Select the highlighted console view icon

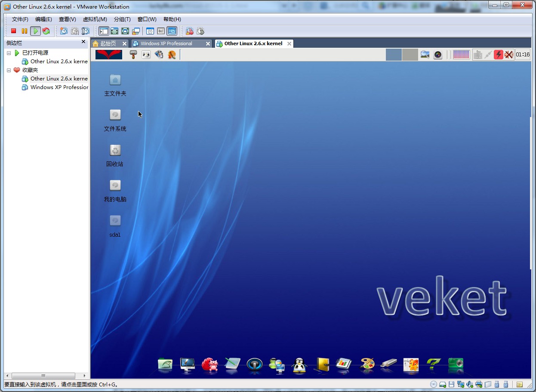click(172, 31)
